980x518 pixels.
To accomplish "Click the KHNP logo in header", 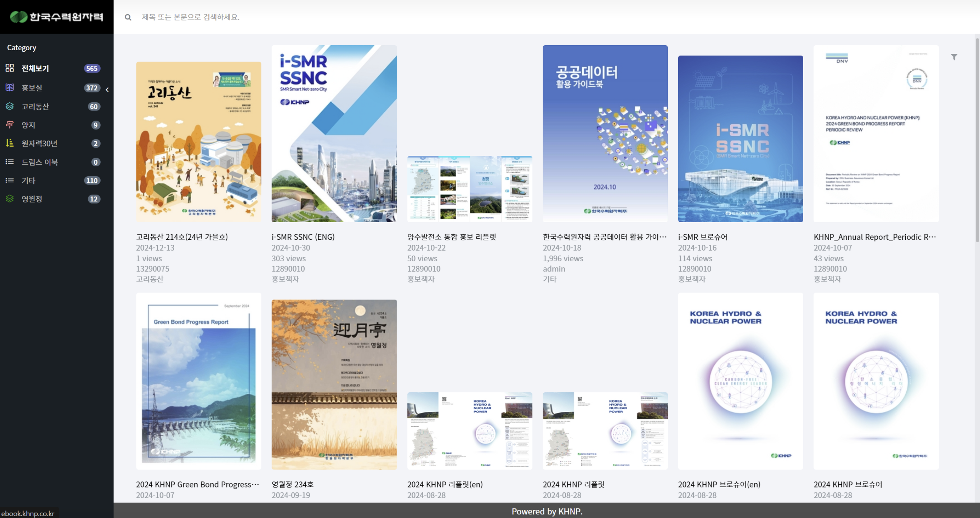I will pyautogui.click(x=57, y=17).
